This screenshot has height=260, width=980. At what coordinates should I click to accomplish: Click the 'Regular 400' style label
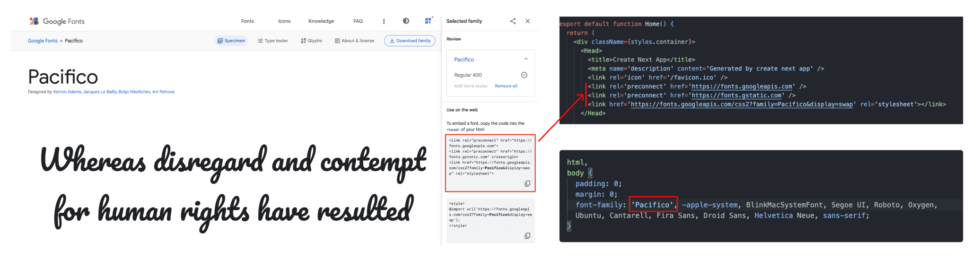468,75
